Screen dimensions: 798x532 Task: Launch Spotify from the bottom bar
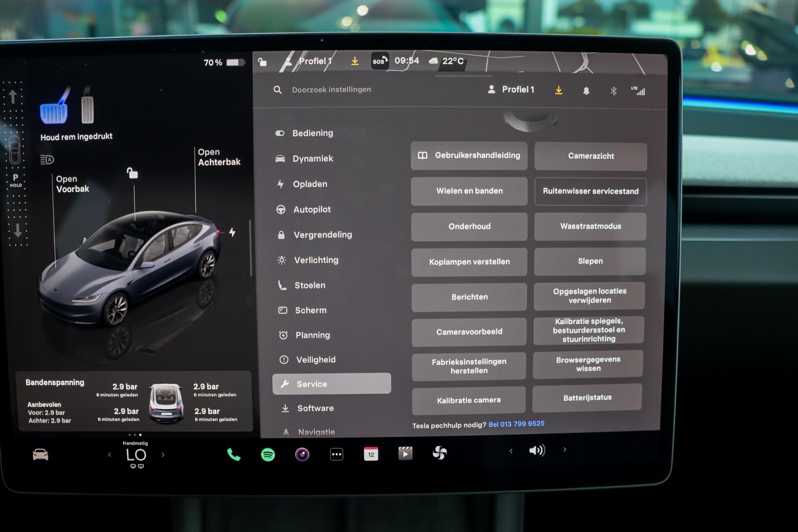(268, 455)
